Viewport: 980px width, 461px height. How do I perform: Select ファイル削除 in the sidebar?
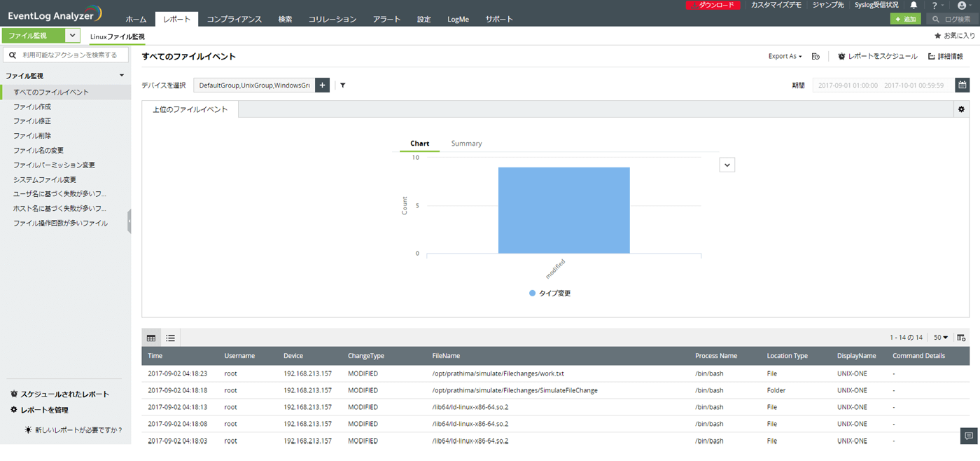[x=32, y=136]
